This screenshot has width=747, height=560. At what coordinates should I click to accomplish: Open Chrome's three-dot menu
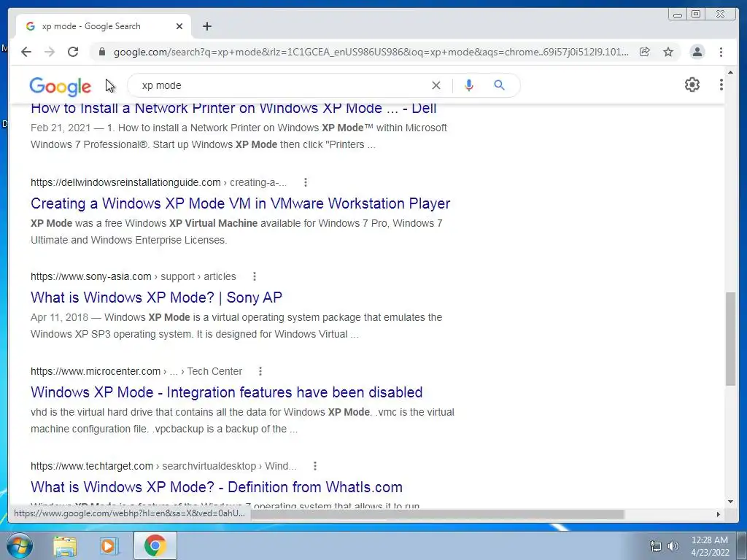tap(721, 52)
